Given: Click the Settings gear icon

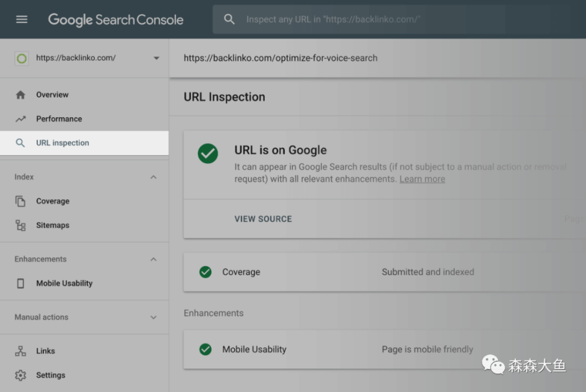Looking at the screenshot, I should pos(21,375).
